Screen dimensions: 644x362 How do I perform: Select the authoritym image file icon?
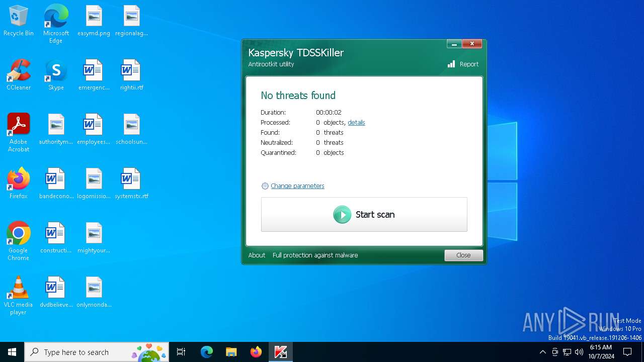click(x=56, y=130)
